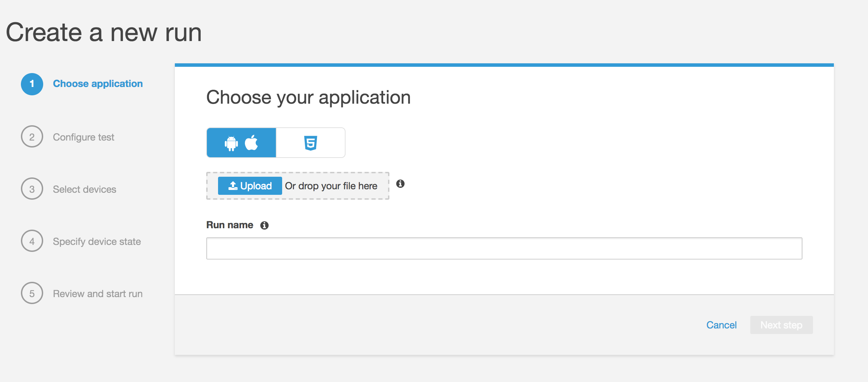868x382 pixels.
Task: Go to the Review and start run step
Action: point(98,294)
